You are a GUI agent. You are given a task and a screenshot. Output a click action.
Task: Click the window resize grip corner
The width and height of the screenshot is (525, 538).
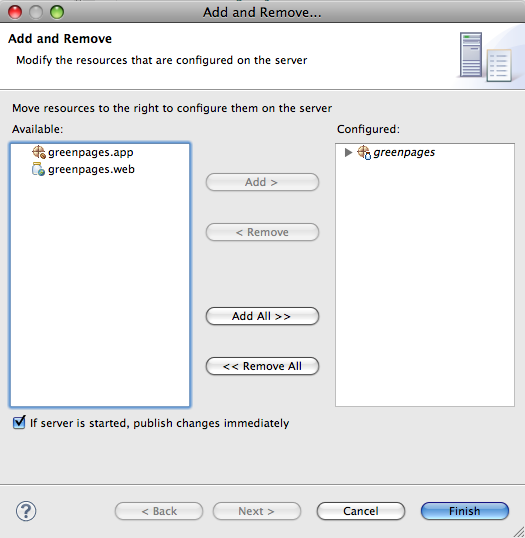[x=518, y=532]
